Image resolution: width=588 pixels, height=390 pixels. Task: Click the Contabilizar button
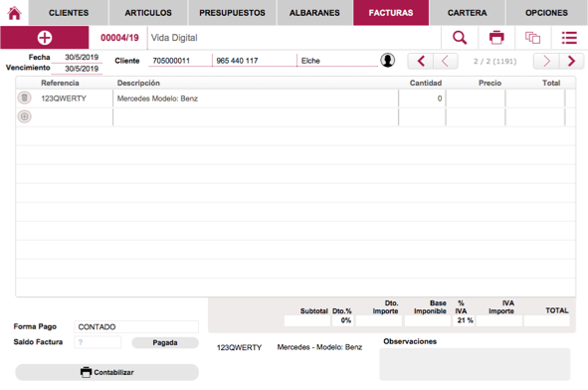pyautogui.click(x=106, y=372)
